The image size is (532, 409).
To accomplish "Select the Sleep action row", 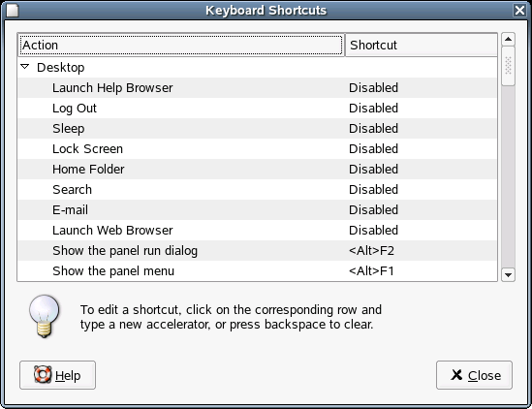I will tap(258, 128).
